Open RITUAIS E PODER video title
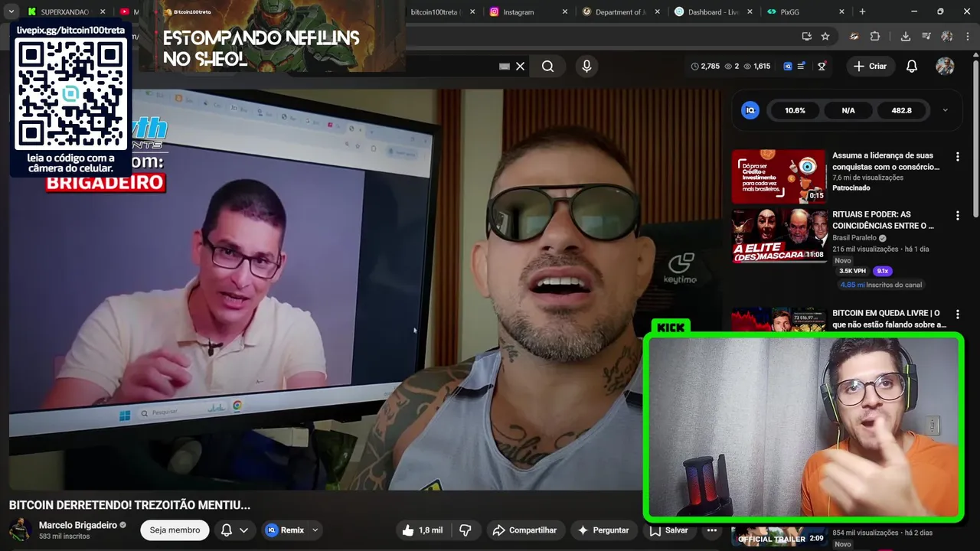Viewport: 980px width, 551px height. (883, 220)
